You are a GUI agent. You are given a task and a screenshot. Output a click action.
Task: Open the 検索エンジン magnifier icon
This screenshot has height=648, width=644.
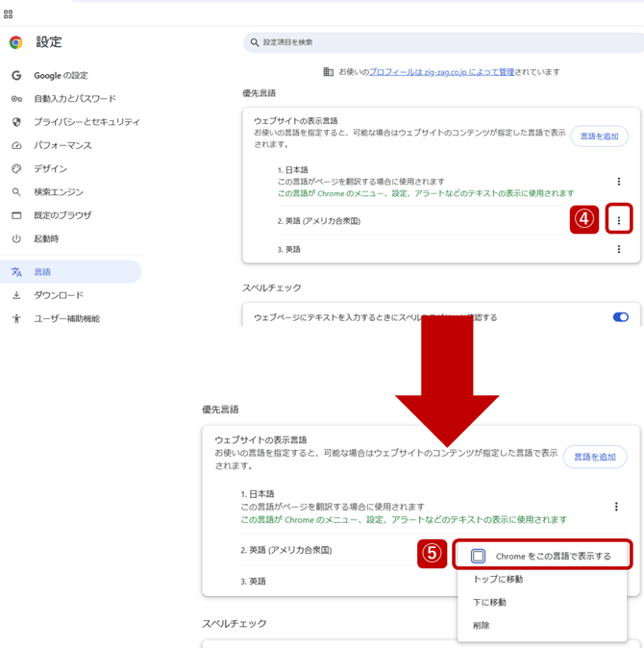(16, 191)
